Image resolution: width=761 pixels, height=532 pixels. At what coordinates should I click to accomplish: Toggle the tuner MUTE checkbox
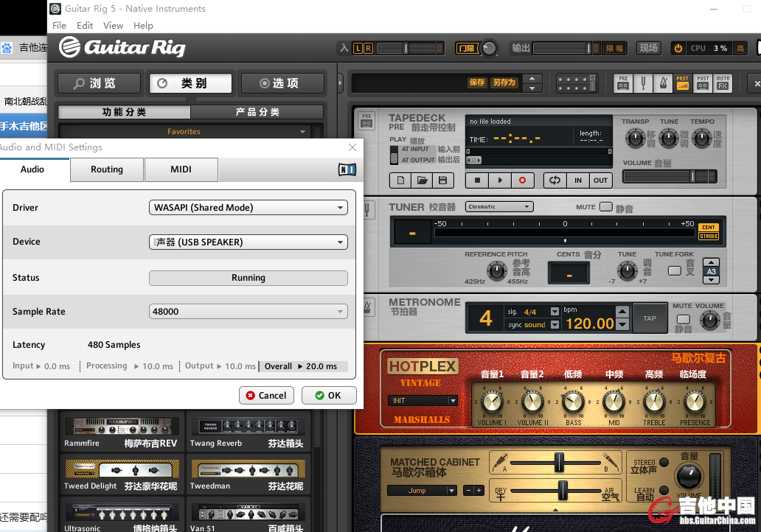point(605,207)
